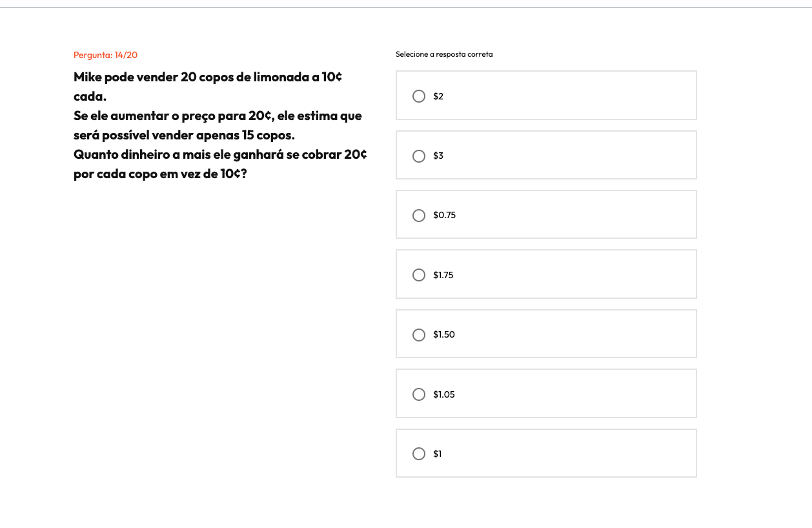This screenshot has width=812, height=528.
Task: Choose the $3 radio button
Action: 419,156
